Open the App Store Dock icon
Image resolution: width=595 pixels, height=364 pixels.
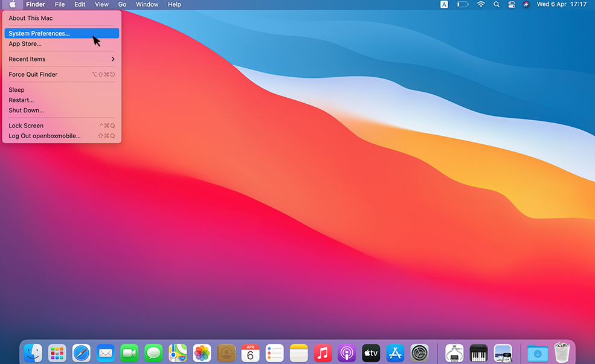coord(396,353)
